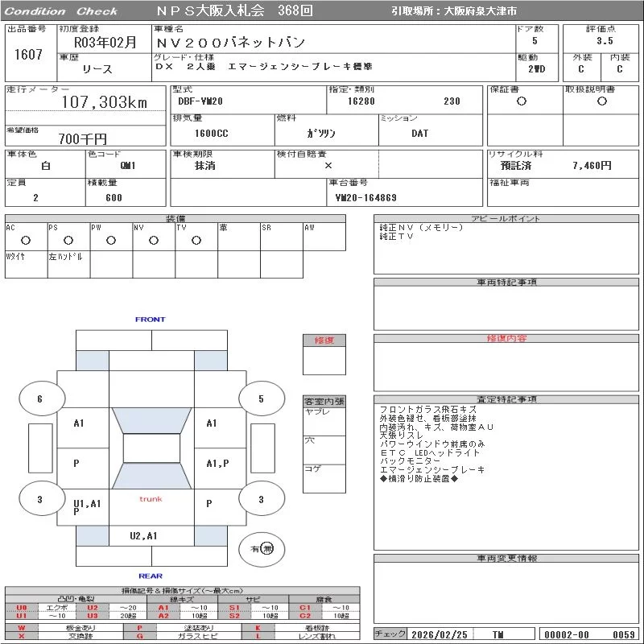Click the 107,303km mileage field

[x=104, y=103]
